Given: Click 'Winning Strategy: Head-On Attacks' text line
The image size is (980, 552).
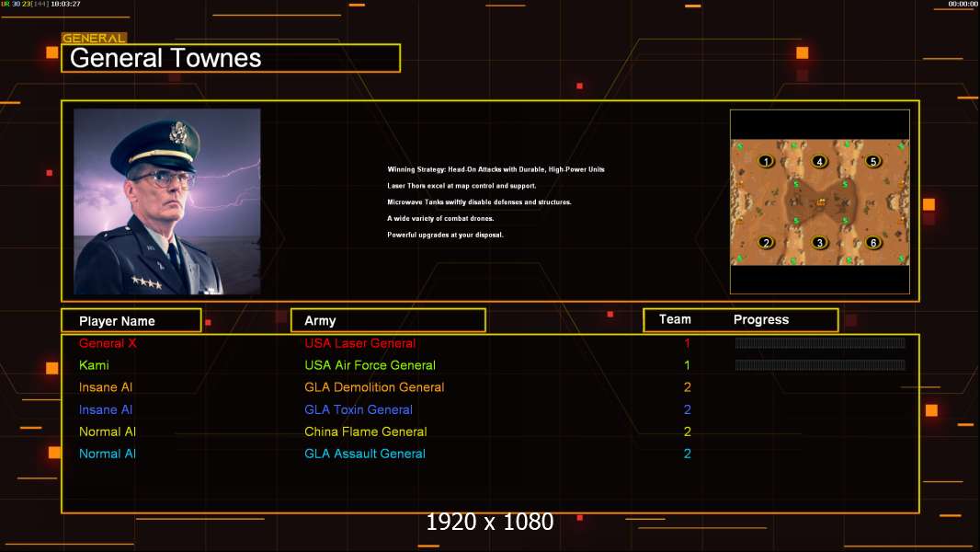Looking at the screenshot, I should click(x=496, y=169).
